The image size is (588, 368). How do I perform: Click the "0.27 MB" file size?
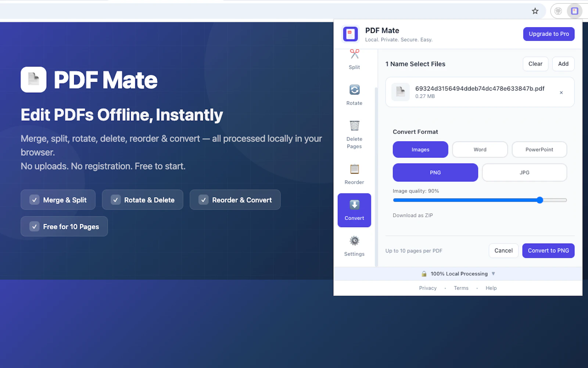click(x=425, y=96)
